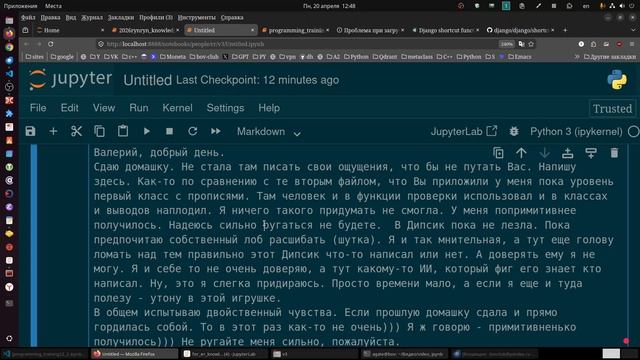Viewport: 640px width, 360px height.
Task: Click the Python logo icon in the Jupyter header
Action: pyautogui.click(x=617, y=80)
